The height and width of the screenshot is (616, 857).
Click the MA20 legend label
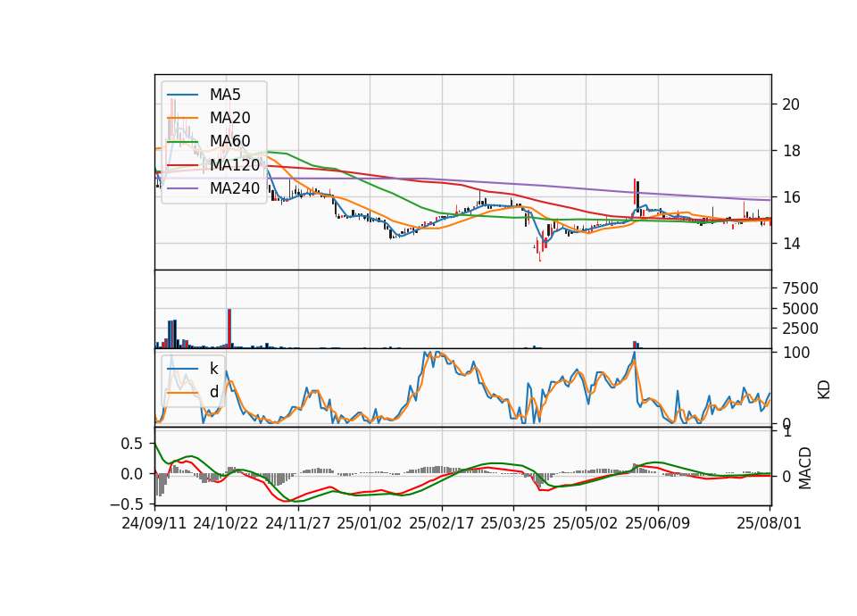pos(229,118)
